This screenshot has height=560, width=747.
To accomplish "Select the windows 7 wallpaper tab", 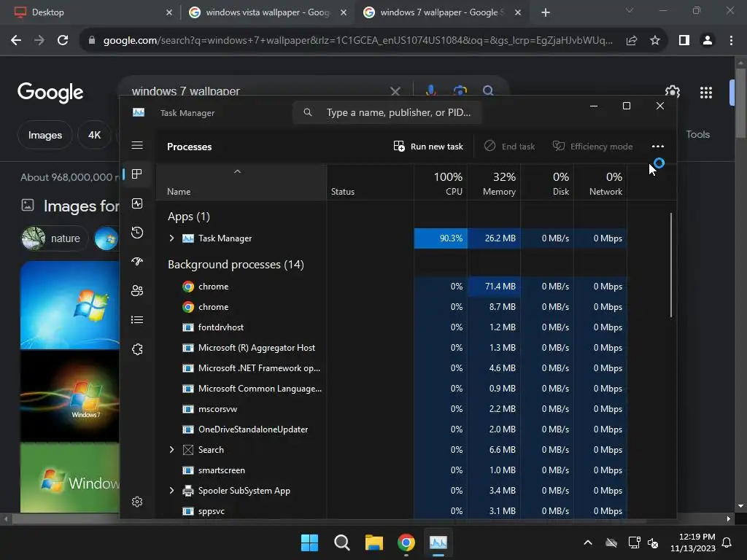I will point(441,12).
